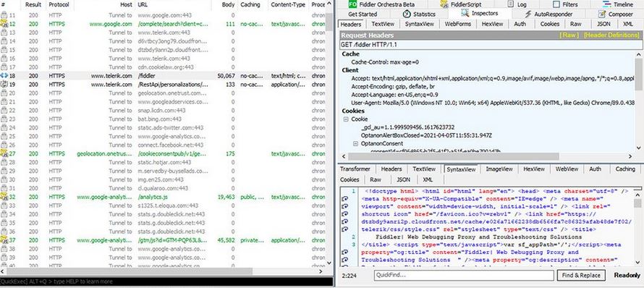Image resolution: width=644 pixels, height=288 pixels.
Task: Sort sessions by the Body column header
Action: click(x=229, y=5)
